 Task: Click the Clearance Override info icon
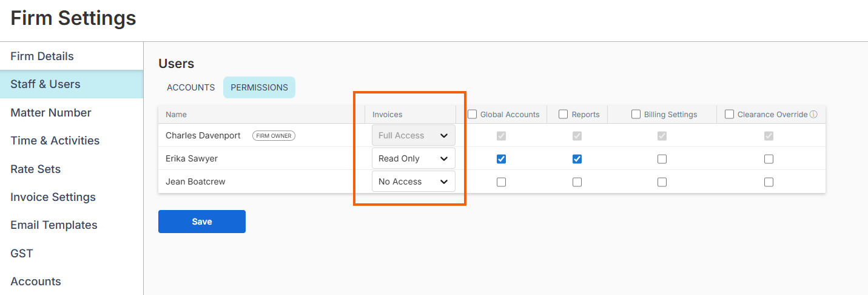pyautogui.click(x=813, y=114)
